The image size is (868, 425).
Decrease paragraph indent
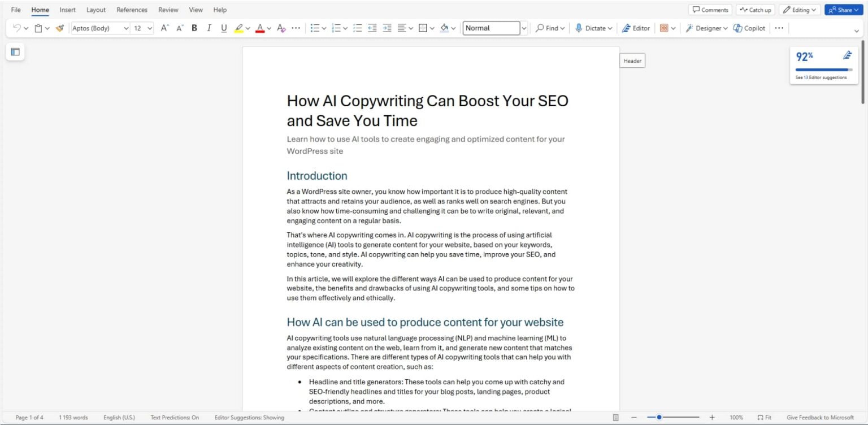click(x=372, y=28)
